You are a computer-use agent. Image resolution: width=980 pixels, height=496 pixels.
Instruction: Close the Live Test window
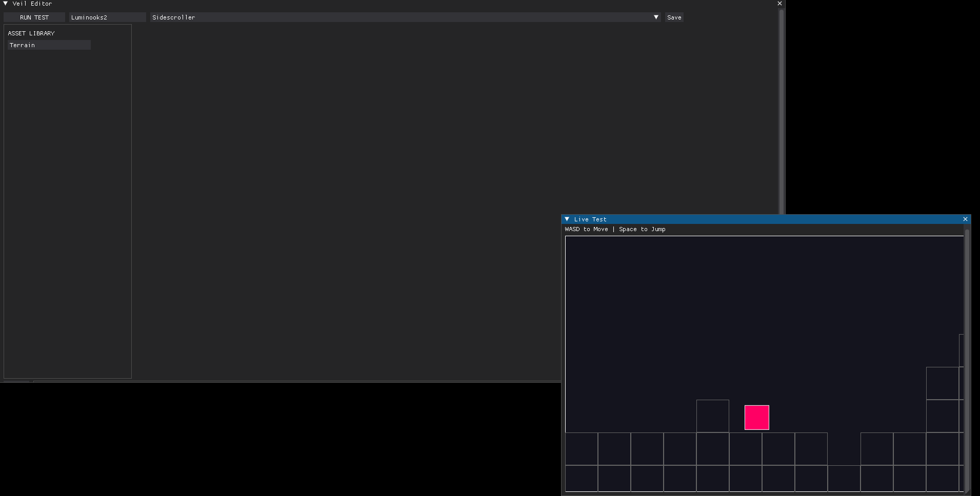tap(965, 219)
